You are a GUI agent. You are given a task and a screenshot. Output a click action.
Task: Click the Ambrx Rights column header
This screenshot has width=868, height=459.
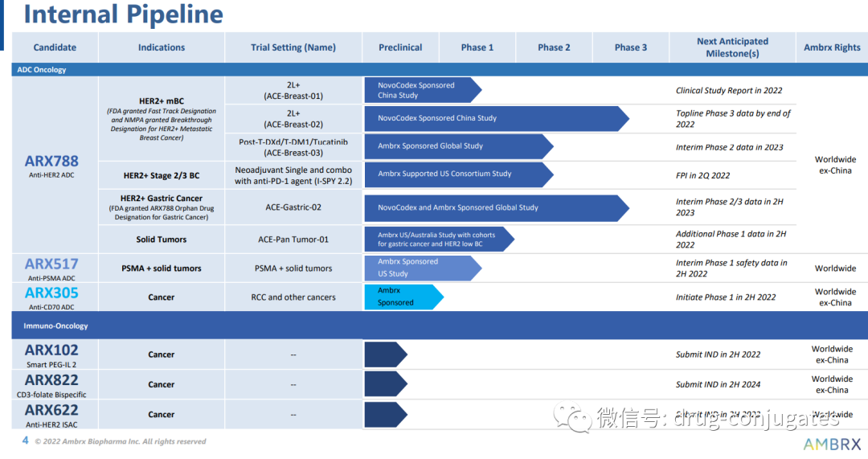point(832,47)
